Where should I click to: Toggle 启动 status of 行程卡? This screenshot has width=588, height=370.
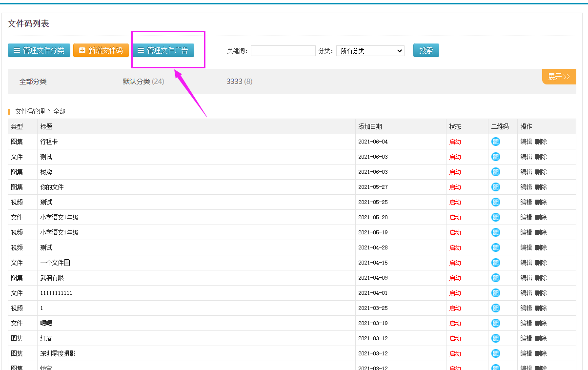pyautogui.click(x=455, y=142)
